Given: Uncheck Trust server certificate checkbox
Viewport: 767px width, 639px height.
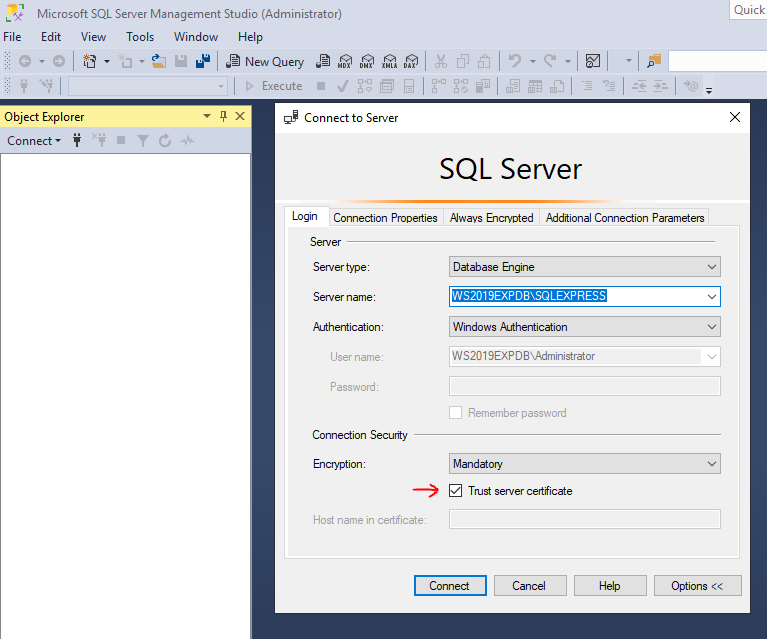Looking at the screenshot, I should (x=456, y=491).
